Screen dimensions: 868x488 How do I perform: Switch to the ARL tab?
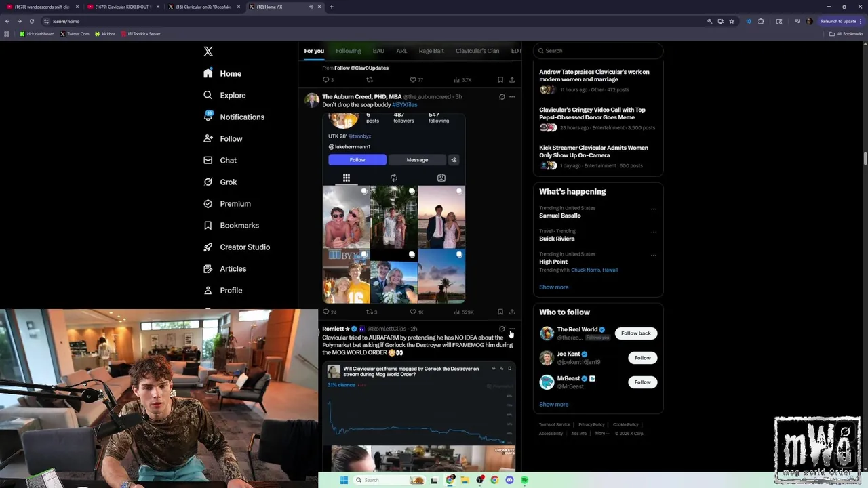(x=401, y=51)
